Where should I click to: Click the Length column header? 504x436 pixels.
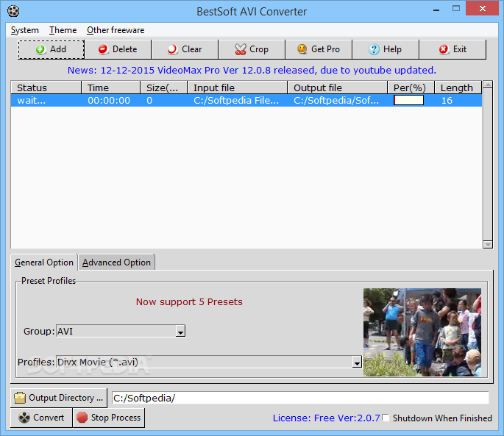coord(458,87)
